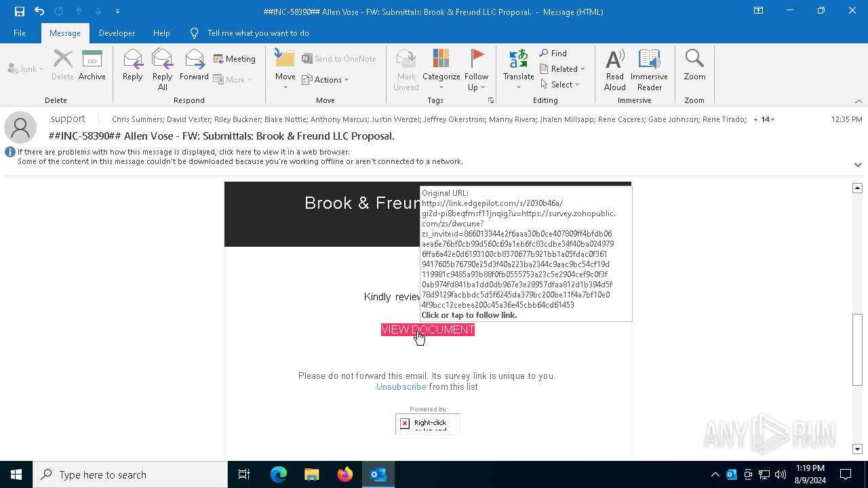The image size is (868, 488).
Task: Click the Type here to search box
Action: pyautogui.click(x=130, y=474)
